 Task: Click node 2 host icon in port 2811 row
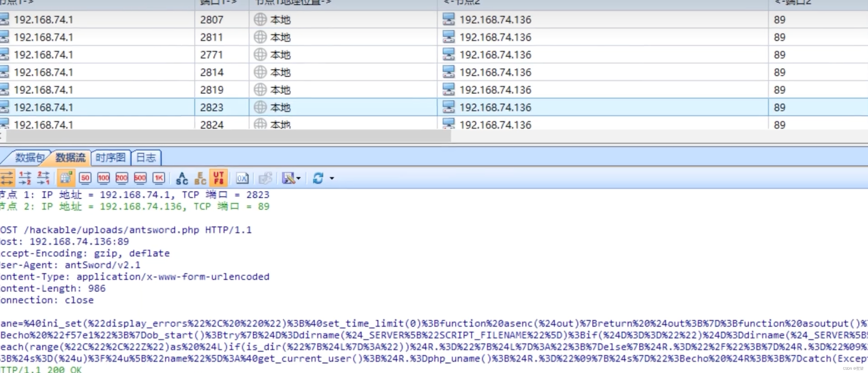pos(448,37)
